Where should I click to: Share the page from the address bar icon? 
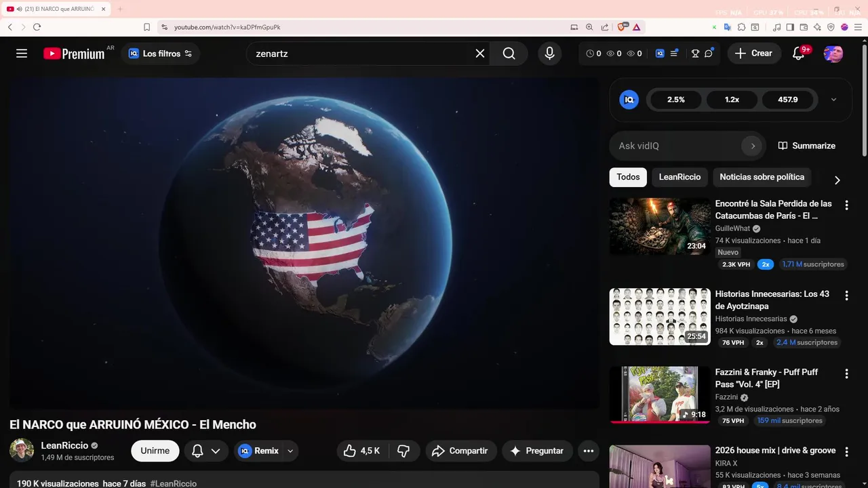[604, 27]
